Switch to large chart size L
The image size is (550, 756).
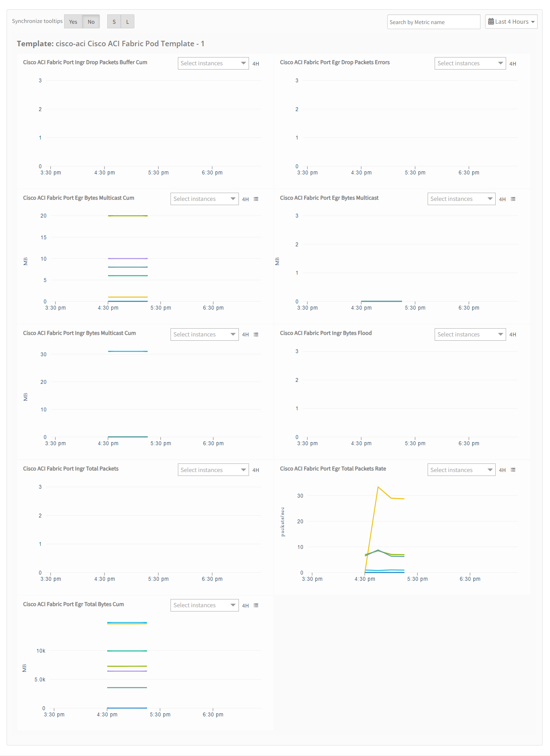click(x=127, y=22)
